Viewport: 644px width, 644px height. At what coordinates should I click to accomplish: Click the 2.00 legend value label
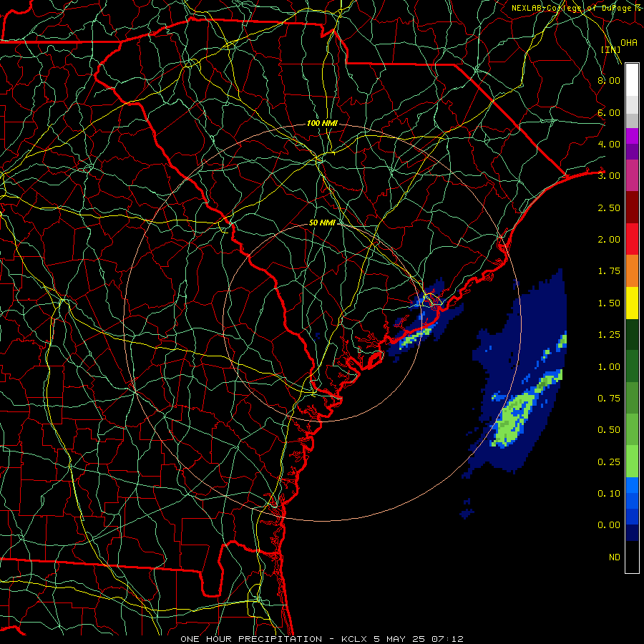click(x=609, y=240)
